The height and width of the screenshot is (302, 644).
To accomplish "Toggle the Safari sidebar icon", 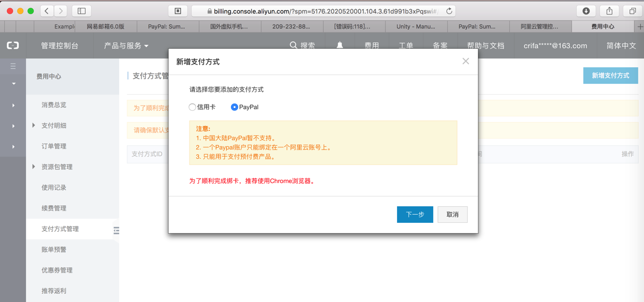I will coord(81,11).
